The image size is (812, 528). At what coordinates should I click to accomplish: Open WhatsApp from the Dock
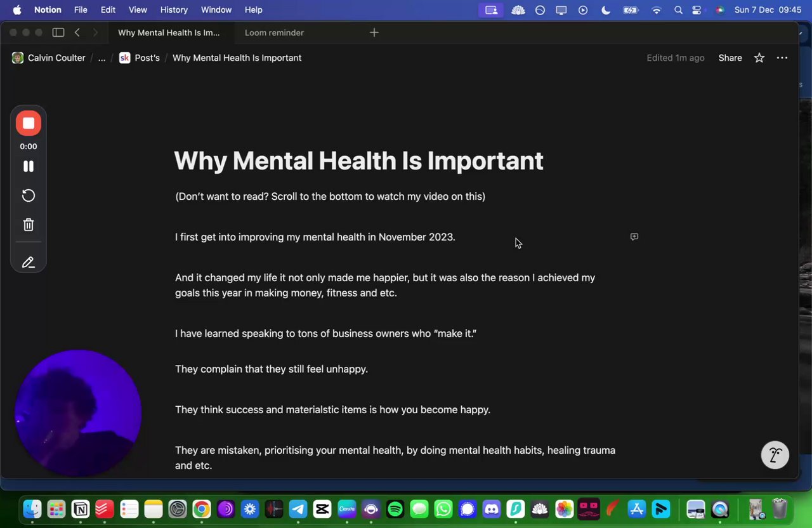coord(443,509)
